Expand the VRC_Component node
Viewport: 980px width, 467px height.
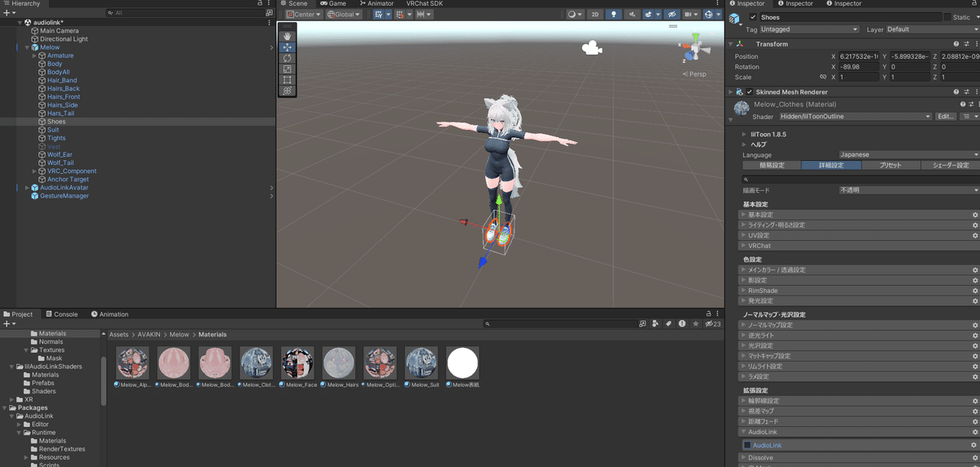tap(35, 171)
